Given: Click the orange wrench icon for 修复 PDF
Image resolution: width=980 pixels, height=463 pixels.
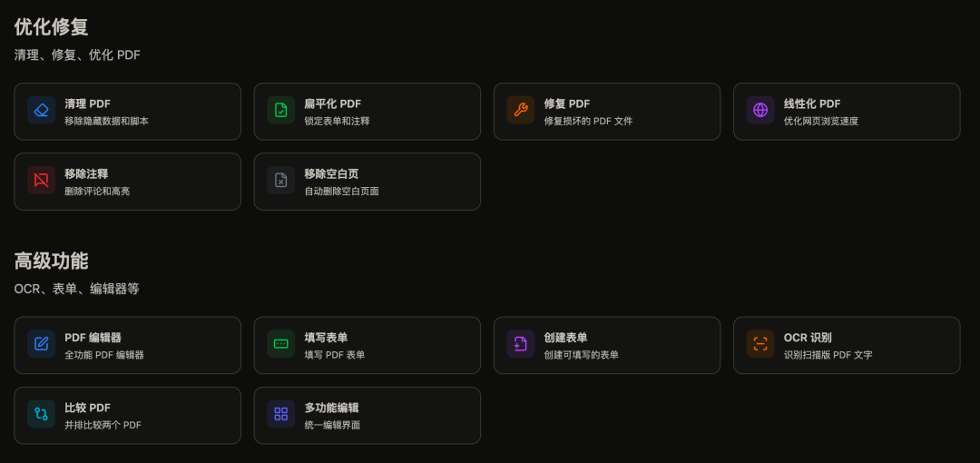Looking at the screenshot, I should click(521, 111).
